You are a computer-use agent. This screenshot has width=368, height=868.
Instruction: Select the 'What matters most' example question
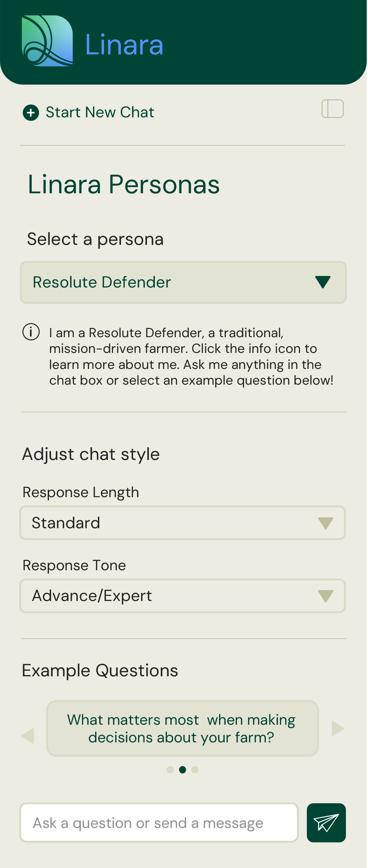click(183, 728)
